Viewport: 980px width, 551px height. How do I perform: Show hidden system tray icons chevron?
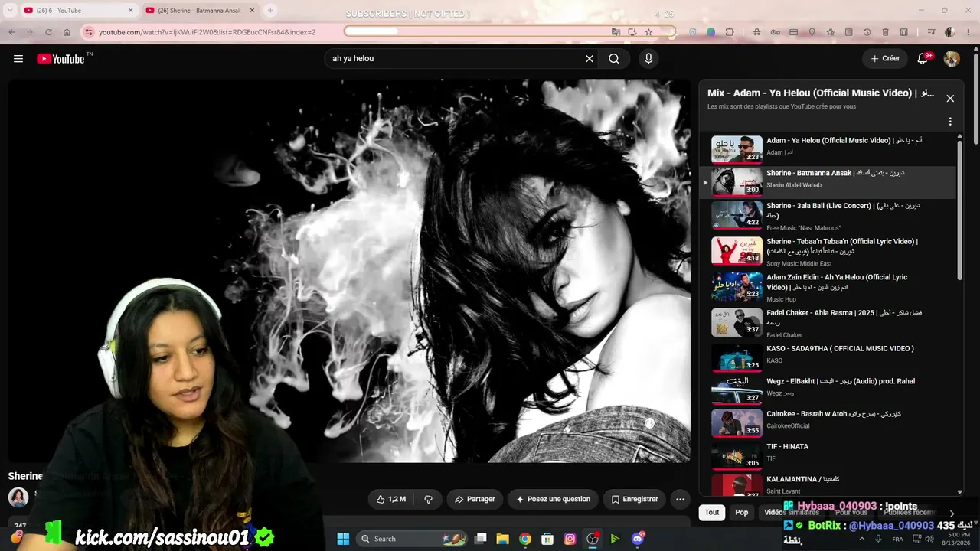[x=861, y=539]
